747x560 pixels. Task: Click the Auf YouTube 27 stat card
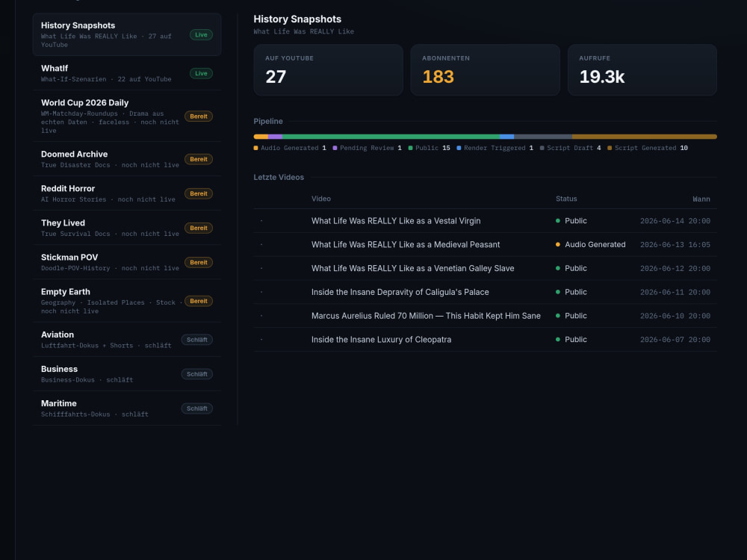pyautogui.click(x=328, y=70)
